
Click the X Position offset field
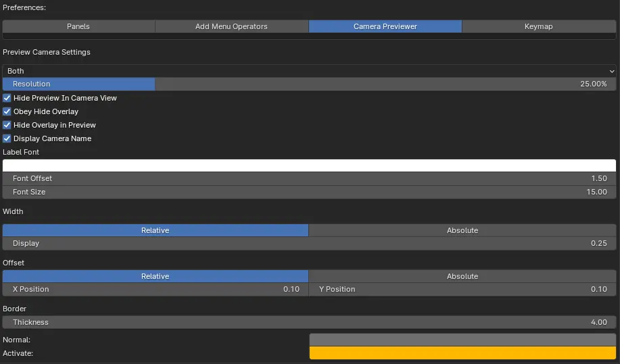coord(155,289)
